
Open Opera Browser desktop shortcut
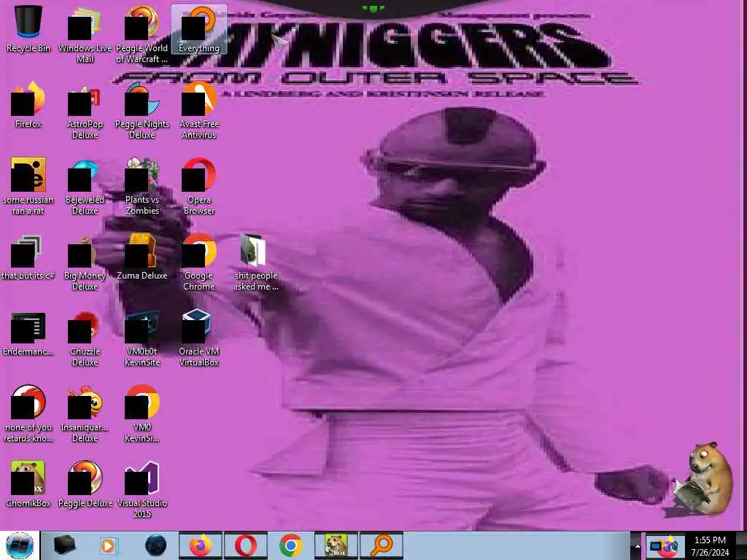click(x=199, y=186)
